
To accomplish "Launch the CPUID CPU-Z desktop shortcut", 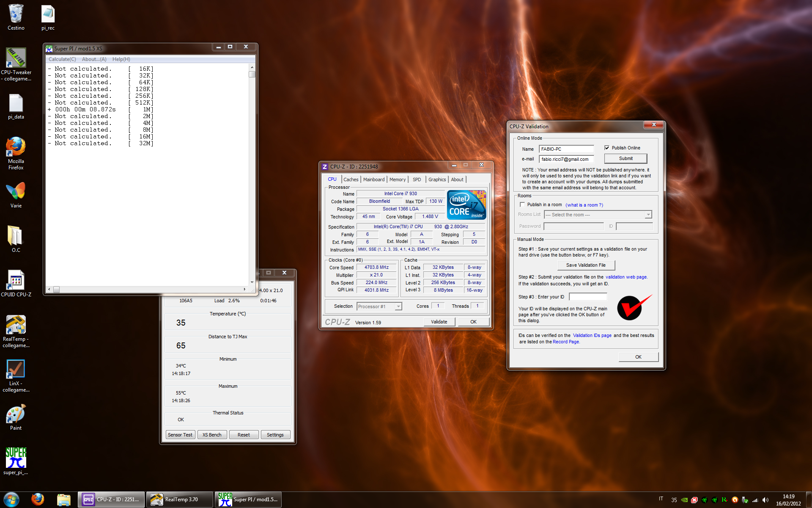I will coord(16,283).
